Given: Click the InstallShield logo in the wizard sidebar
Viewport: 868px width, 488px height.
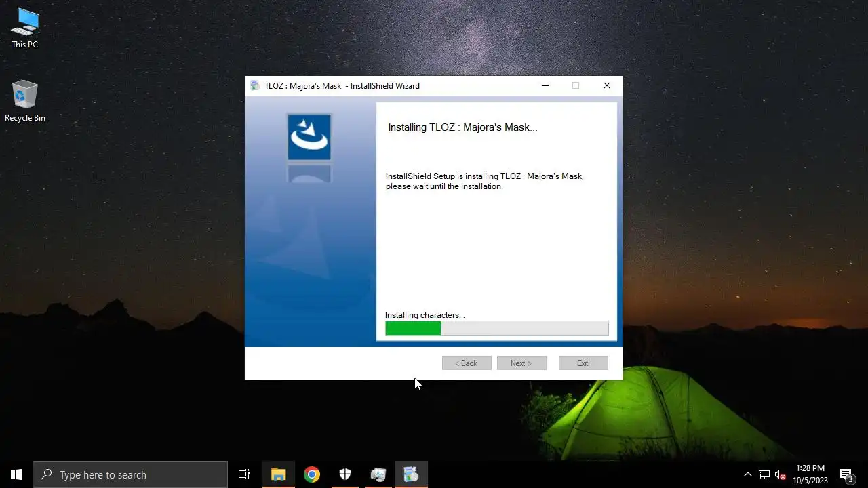Looking at the screenshot, I should (x=309, y=137).
